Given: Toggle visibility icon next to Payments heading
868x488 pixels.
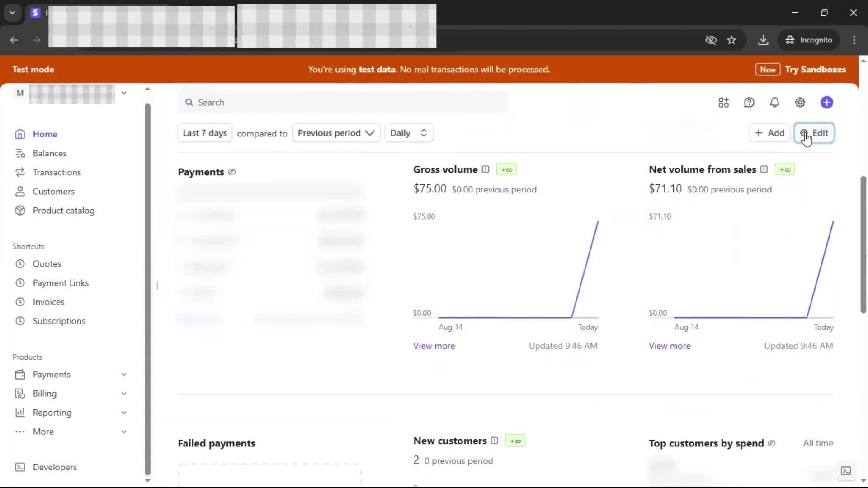Looking at the screenshot, I should point(232,172).
